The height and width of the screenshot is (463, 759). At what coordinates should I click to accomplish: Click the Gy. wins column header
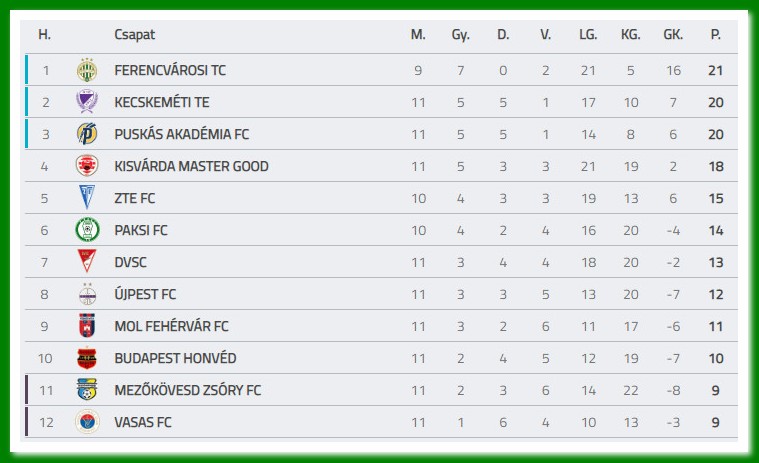tap(460, 34)
